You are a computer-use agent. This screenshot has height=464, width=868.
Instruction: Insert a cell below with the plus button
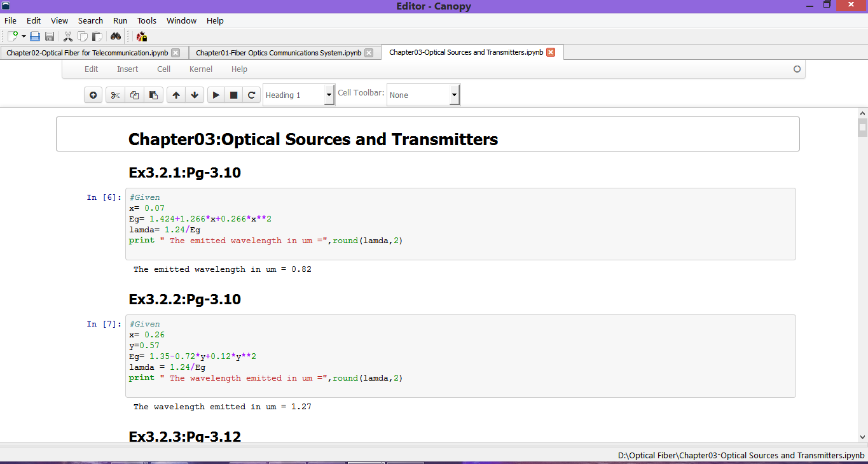pos(93,95)
